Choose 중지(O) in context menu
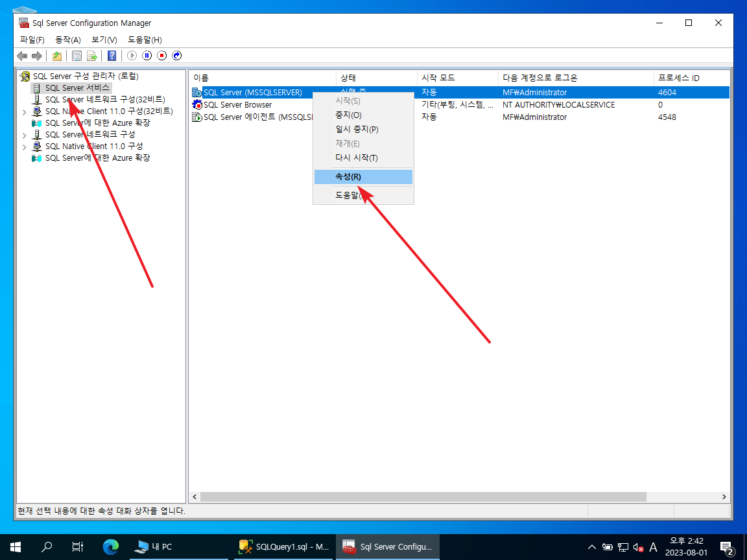The image size is (747, 560). (x=363, y=115)
